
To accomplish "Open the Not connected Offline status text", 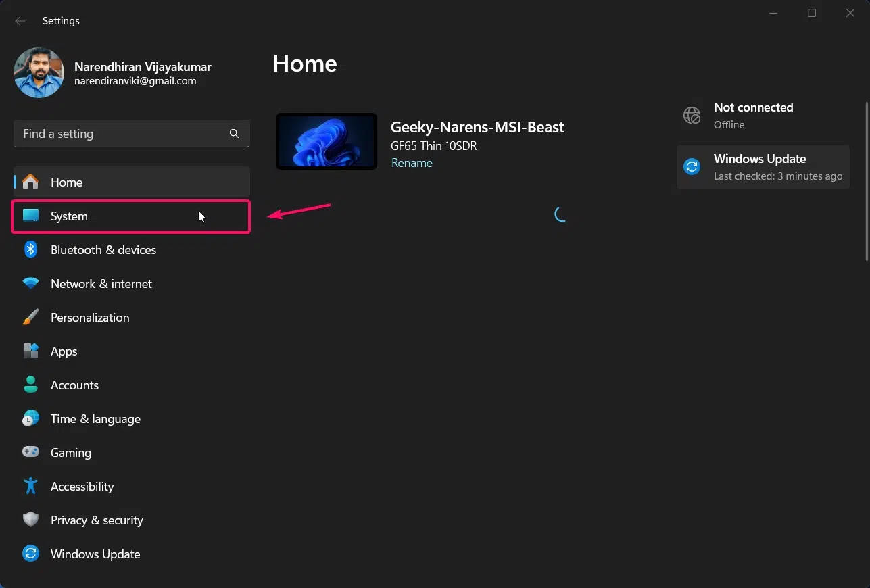I will 753,116.
